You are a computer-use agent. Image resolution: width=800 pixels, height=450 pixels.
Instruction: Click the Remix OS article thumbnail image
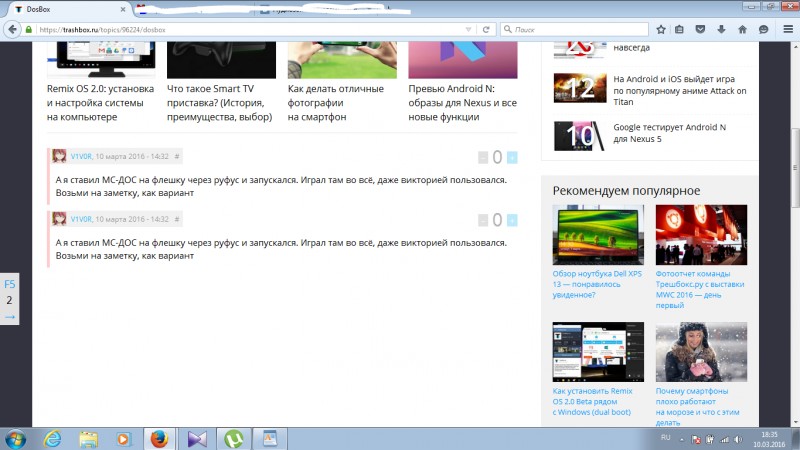click(x=101, y=60)
